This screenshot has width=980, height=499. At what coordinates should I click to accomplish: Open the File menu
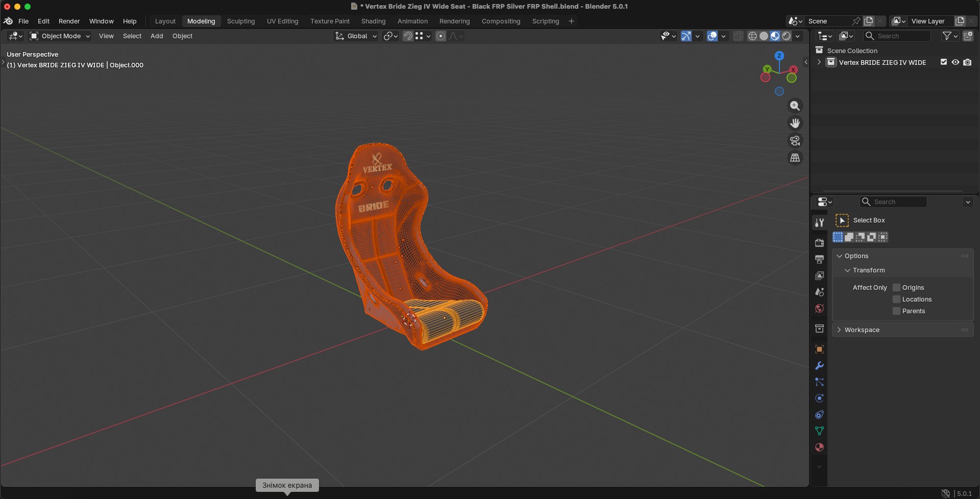click(23, 21)
